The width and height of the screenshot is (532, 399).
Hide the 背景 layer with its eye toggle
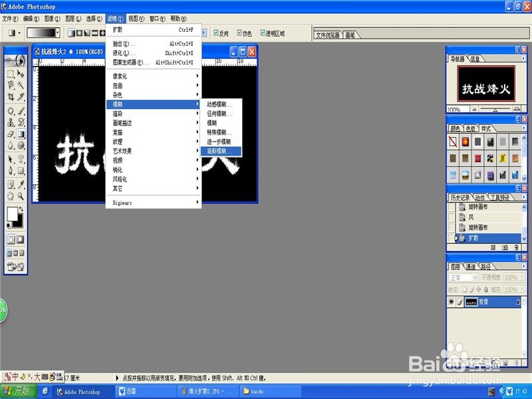pos(451,301)
